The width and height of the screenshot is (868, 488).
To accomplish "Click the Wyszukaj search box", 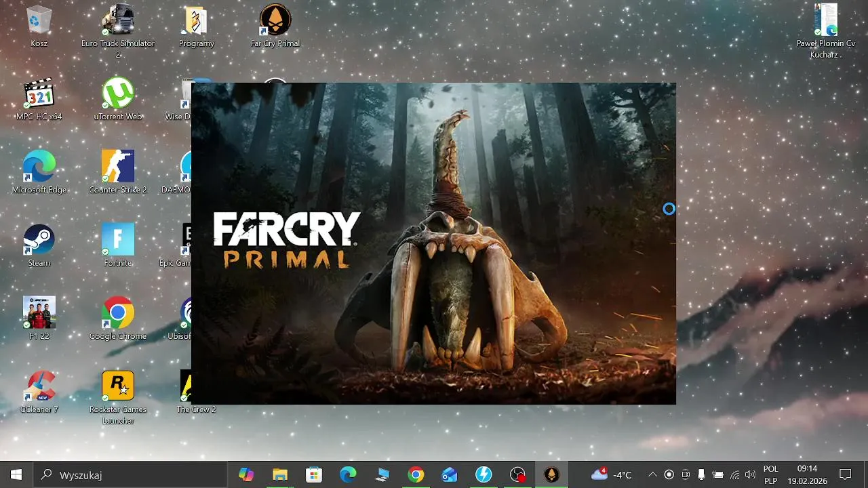I will pos(131,474).
